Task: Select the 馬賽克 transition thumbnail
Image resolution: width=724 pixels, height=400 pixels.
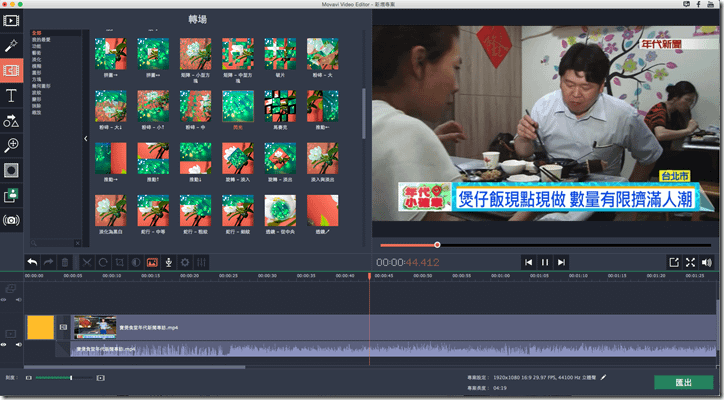Action: point(280,106)
